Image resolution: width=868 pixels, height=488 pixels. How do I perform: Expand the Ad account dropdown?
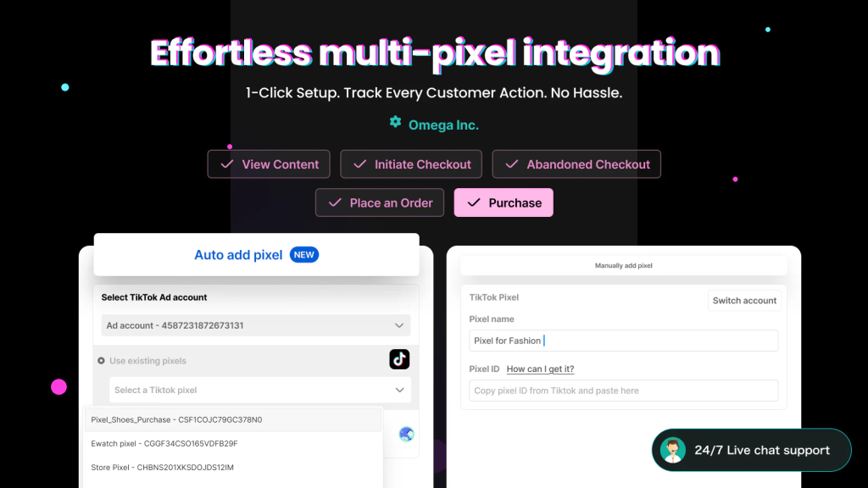pyautogui.click(x=256, y=325)
